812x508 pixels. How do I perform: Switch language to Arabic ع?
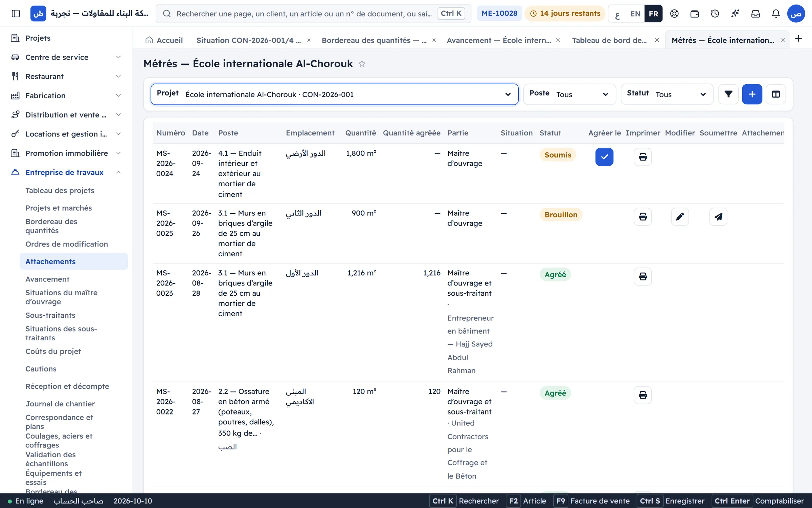[617, 14]
